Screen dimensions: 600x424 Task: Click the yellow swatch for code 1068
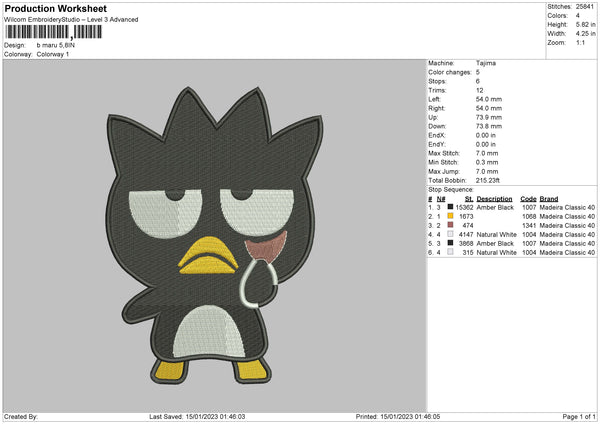[450, 216]
